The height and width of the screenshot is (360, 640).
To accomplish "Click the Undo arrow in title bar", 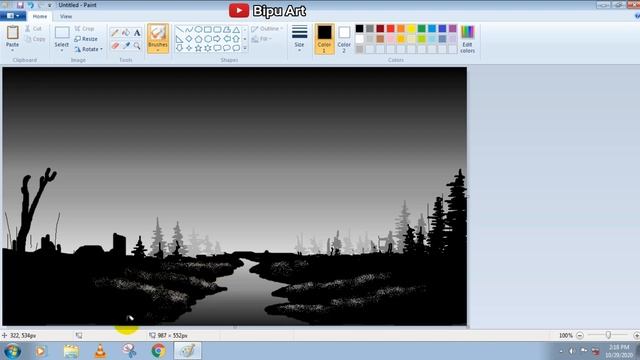I will point(30,5).
